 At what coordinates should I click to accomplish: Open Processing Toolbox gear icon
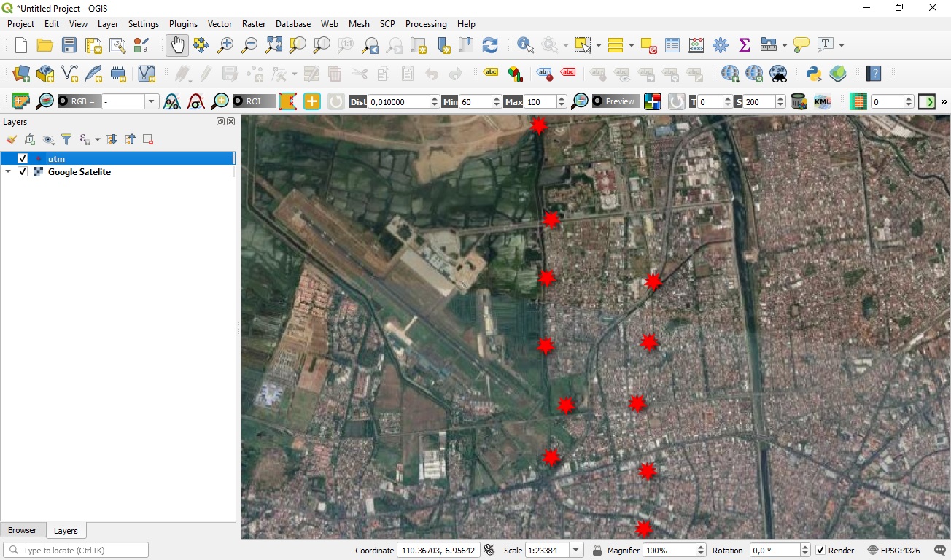[x=721, y=45]
